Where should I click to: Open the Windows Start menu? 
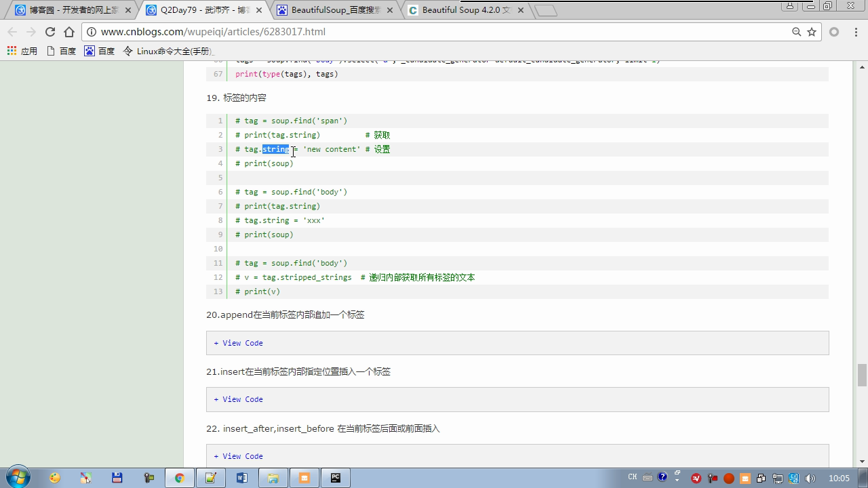18,477
